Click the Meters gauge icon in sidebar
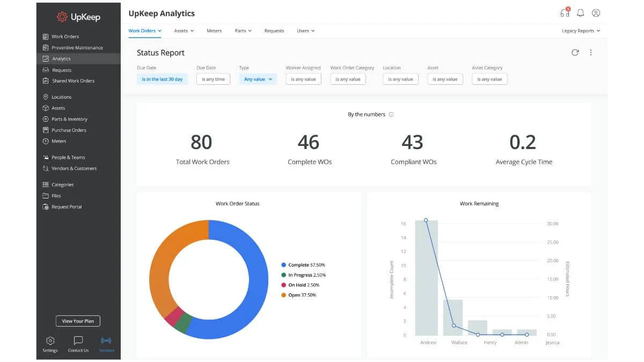 46,141
